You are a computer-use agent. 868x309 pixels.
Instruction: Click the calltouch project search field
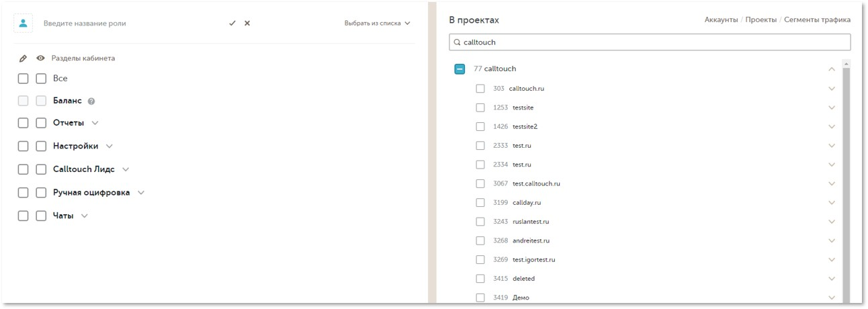tap(650, 42)
